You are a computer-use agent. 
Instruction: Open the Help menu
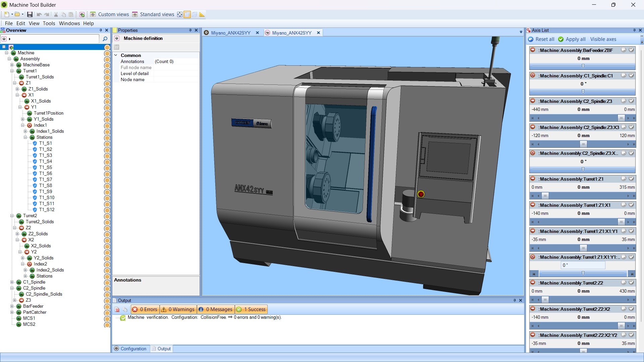tap(89, 23)
